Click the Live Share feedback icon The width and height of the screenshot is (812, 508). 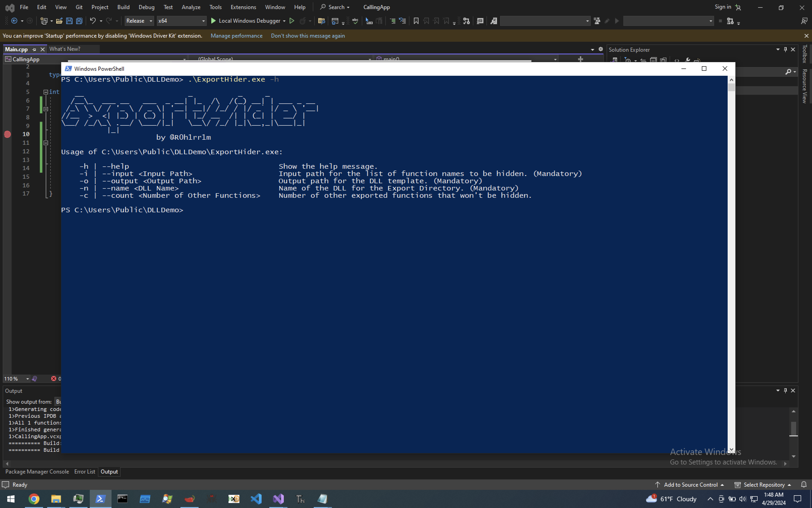click(x=804, y=21)
